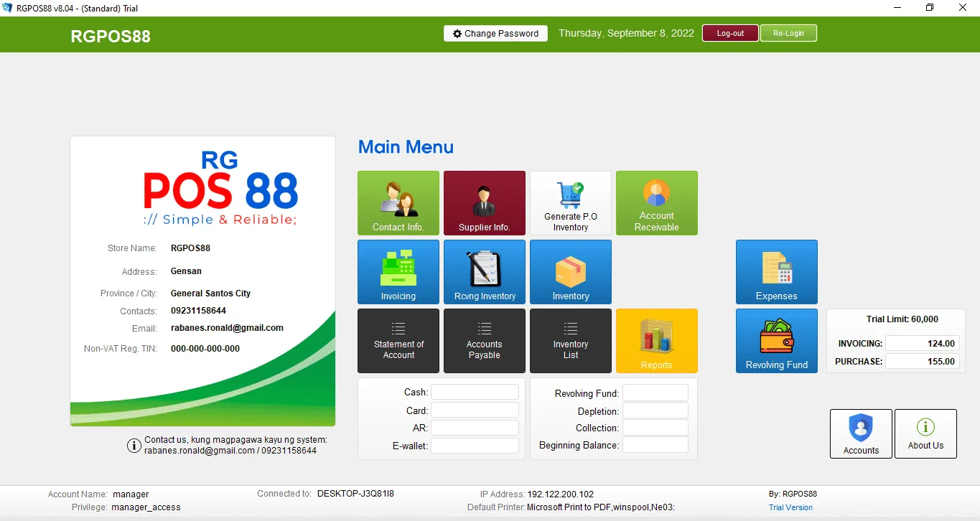Click General Santos City text
Viewport: 980px width, 521px height.
pyautogui.click(x=210, y=294)
